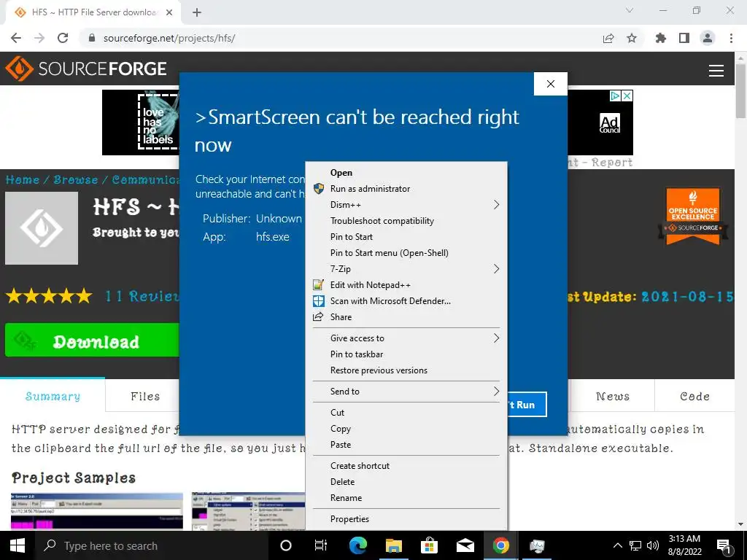Open Mail app from taskbar

[465, 545]
